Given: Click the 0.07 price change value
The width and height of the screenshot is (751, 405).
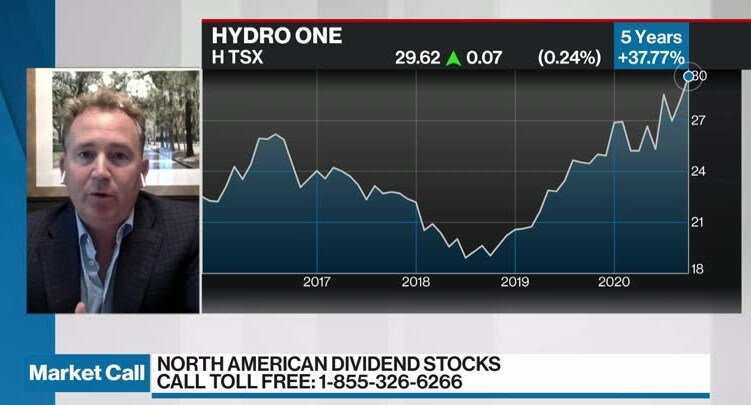Looking at the screenshot, I should point(484,58).
